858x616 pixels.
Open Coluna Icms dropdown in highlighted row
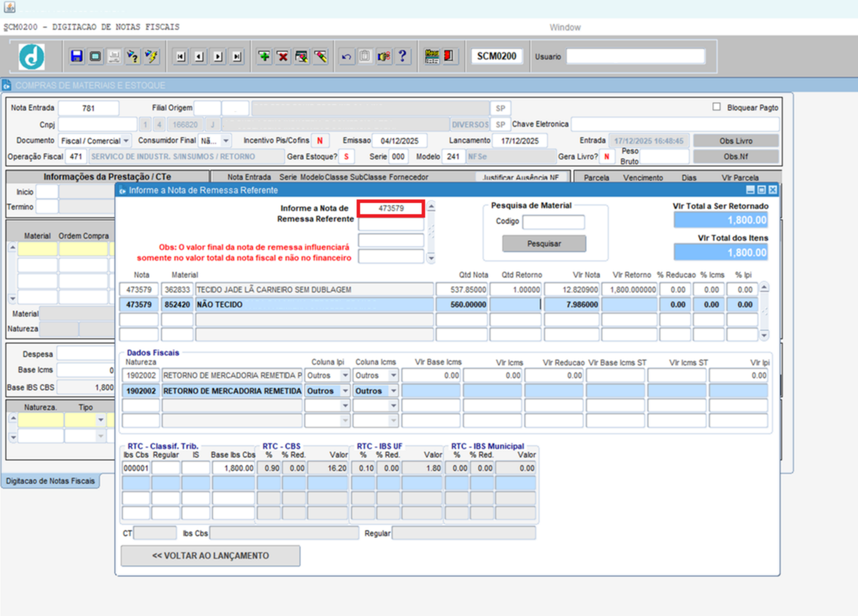(x=394, y=391)
